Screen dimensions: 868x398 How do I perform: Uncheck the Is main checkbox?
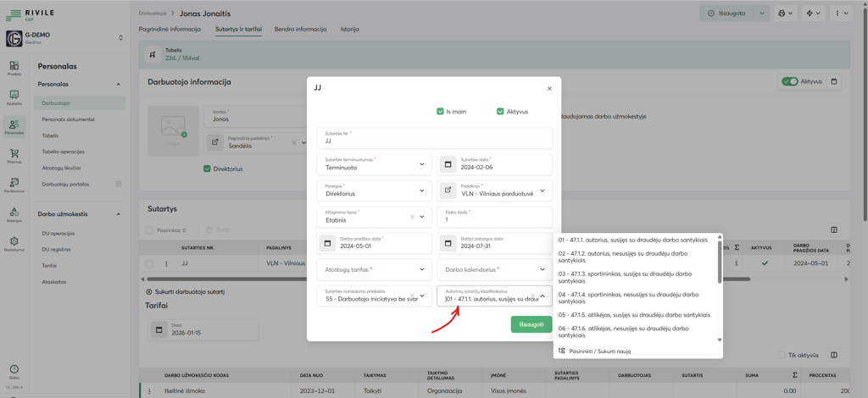pos(440,112)
